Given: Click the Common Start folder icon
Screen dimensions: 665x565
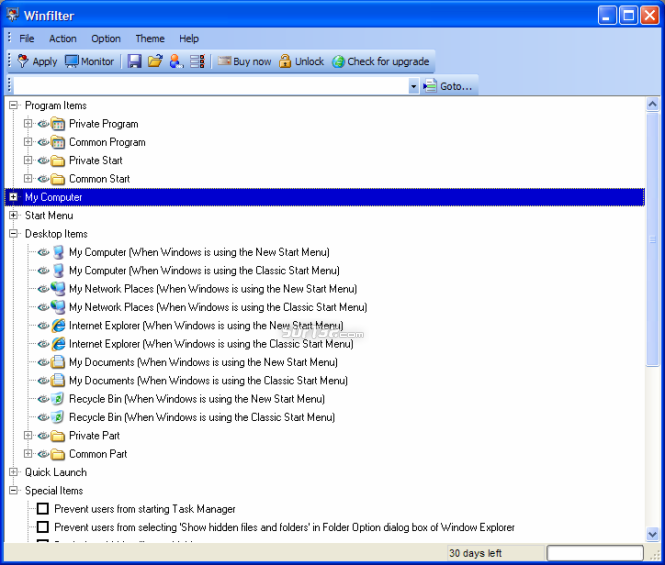Looking at the screenshot, I should (x=58, y=179).
